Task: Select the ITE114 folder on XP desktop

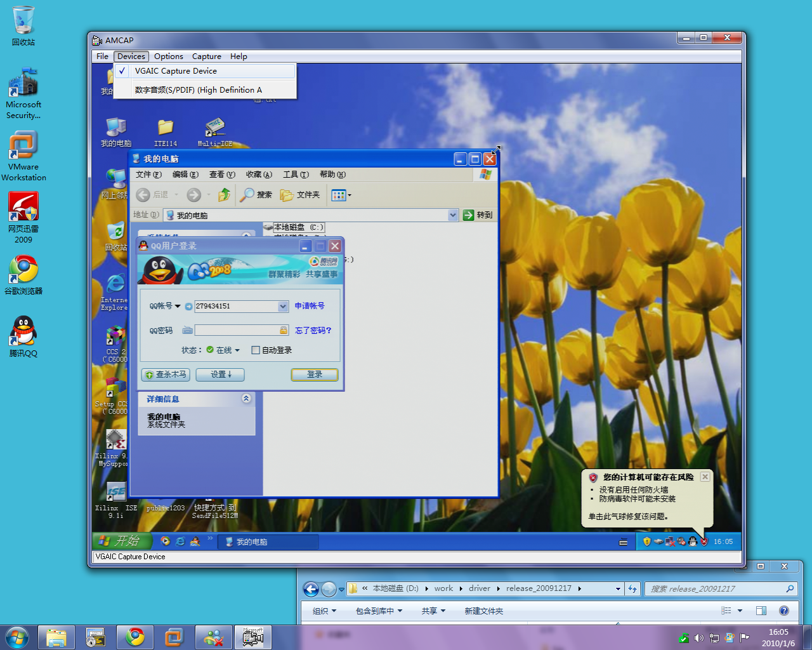Action: pos(166,132)
